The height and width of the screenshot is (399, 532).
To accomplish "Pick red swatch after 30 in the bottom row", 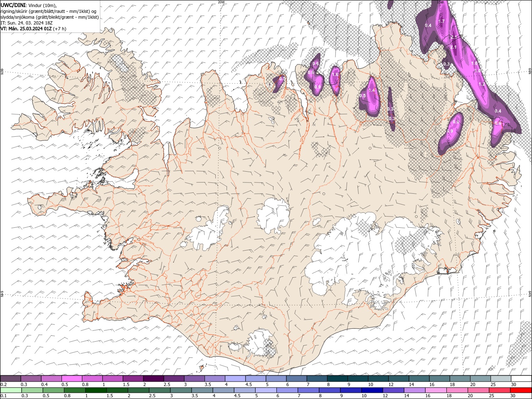I will click(x=521, y=390).
